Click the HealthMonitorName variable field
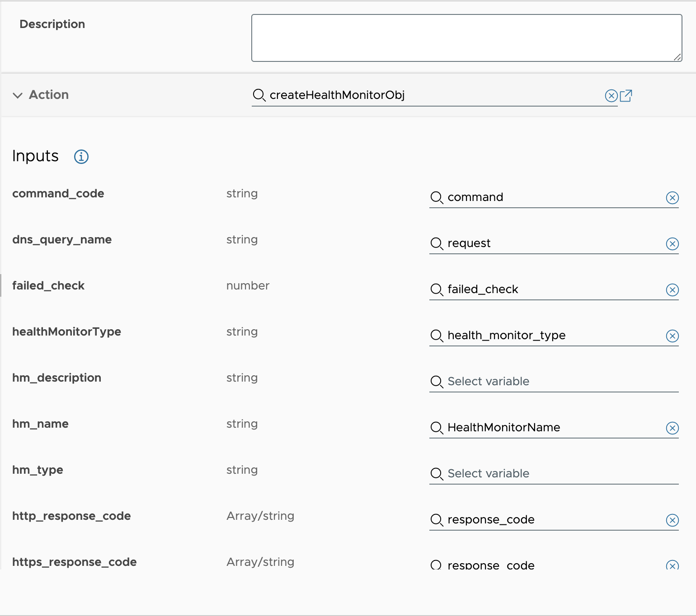 tap(547, 428)
